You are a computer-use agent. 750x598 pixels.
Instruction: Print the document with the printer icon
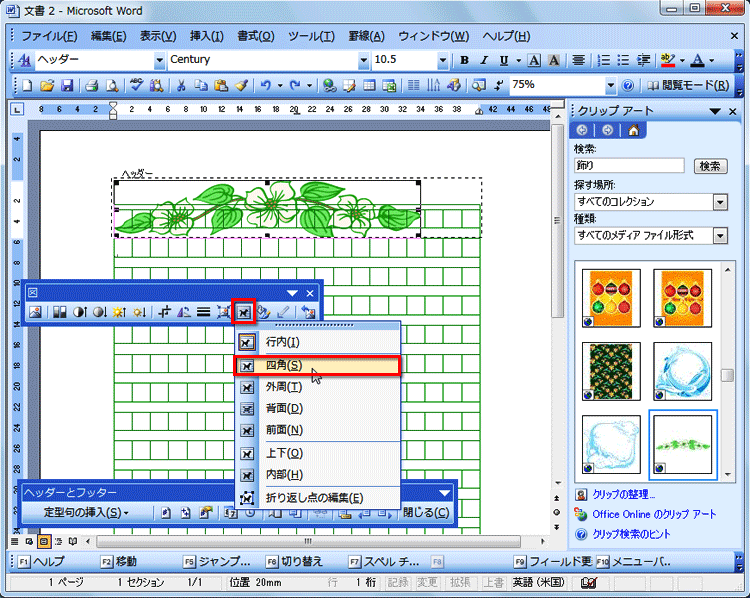(x=91, y=86)
